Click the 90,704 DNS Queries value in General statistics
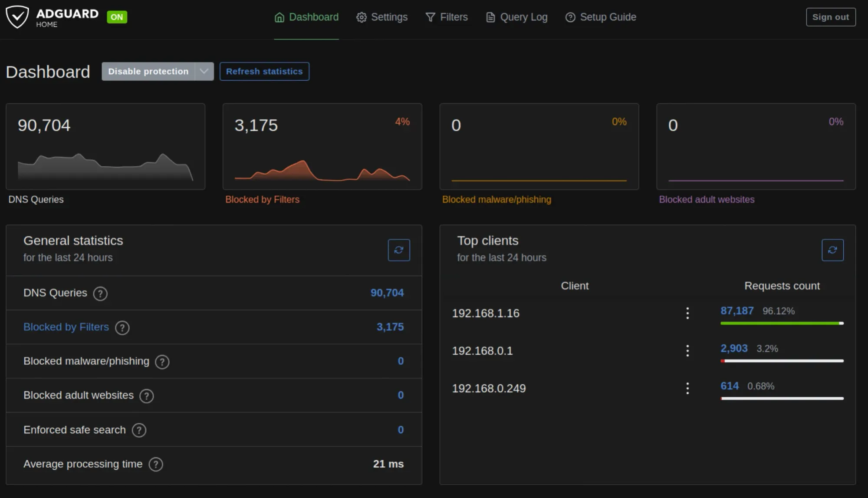The width and height of the screenshot is (868, 498). [387, 293]
